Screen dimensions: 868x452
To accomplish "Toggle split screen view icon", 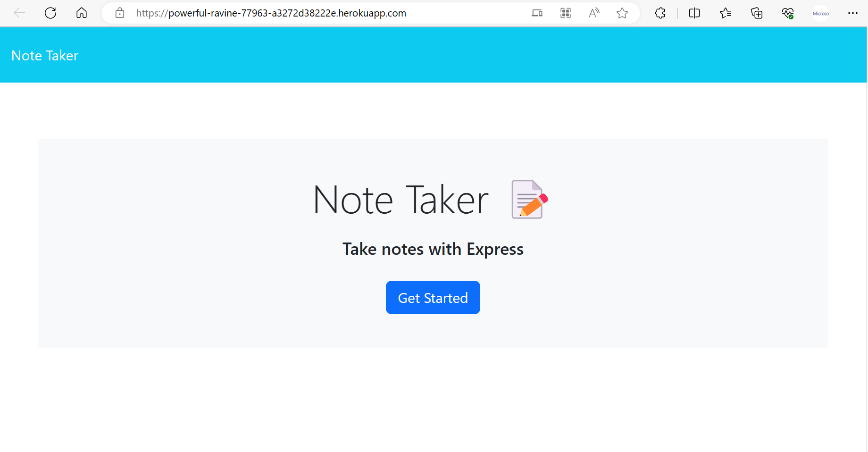I will (694, 13).
